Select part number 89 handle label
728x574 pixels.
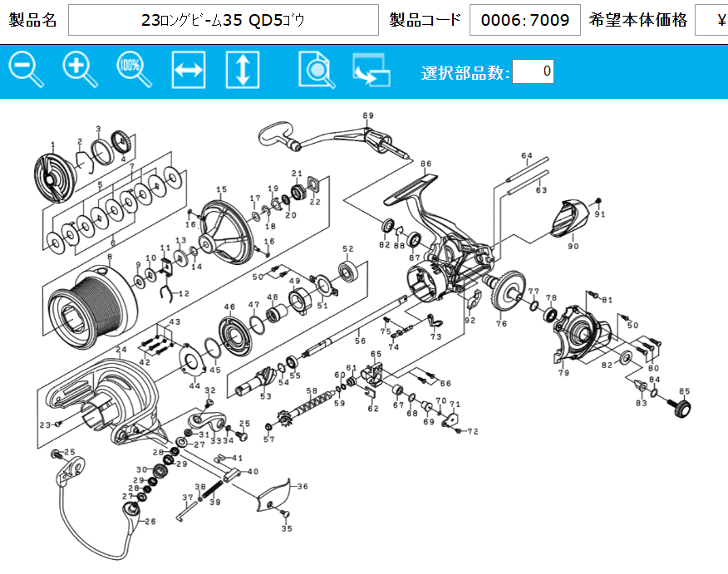(368, 115)
